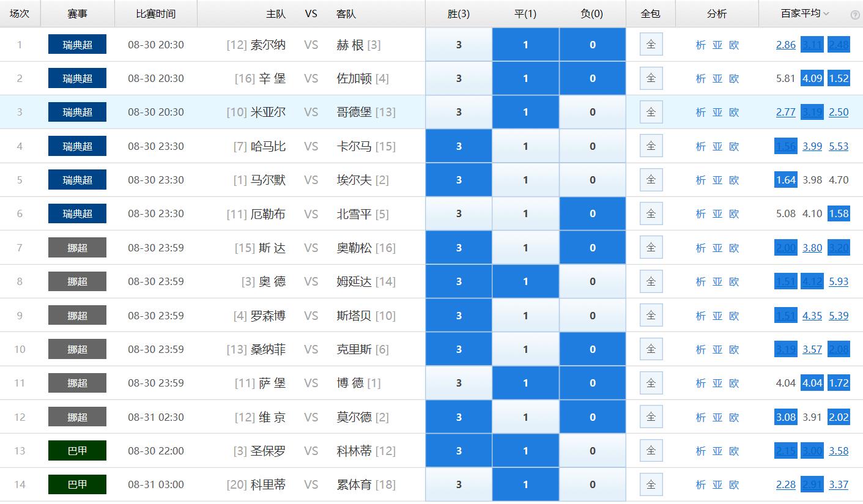Click odds 4.35 for 罗森博 match
Screen dimensions: 863x504
[x=812, y=316]
